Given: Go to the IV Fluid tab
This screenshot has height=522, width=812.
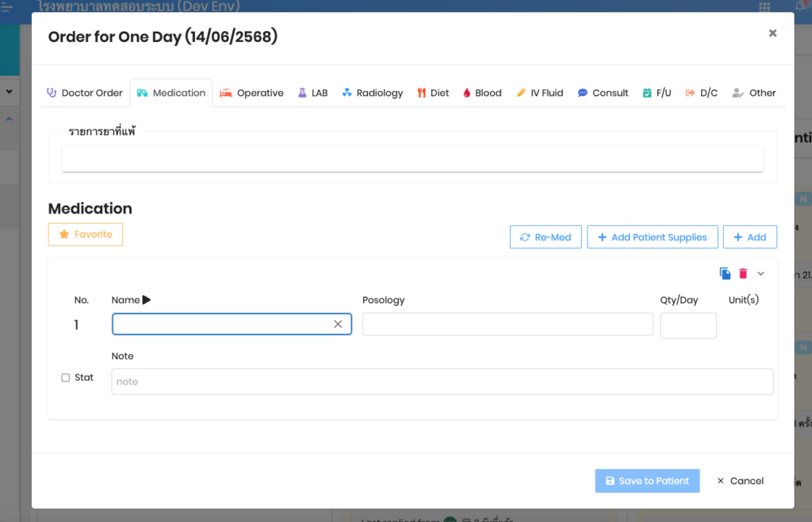Looking at the screenshot, I should 539,93.
